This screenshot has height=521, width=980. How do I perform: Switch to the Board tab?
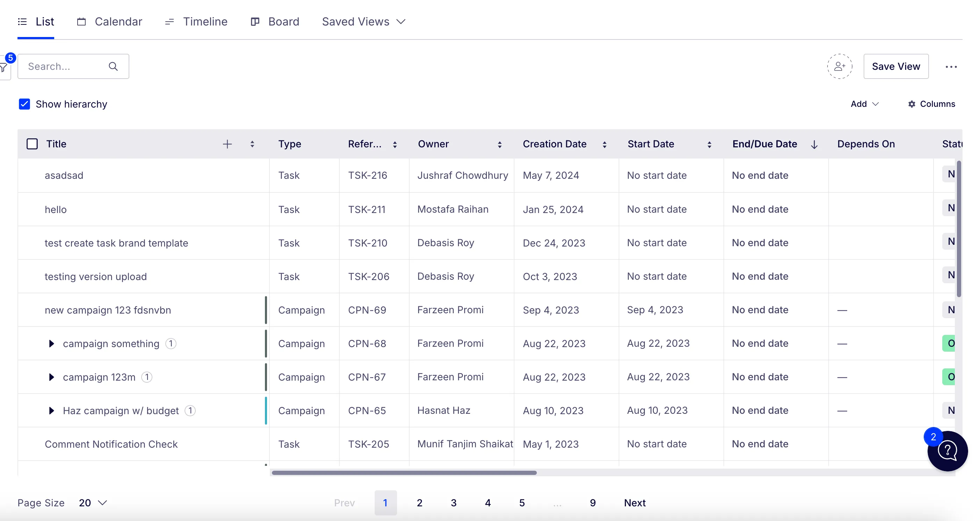click(275, 22)
